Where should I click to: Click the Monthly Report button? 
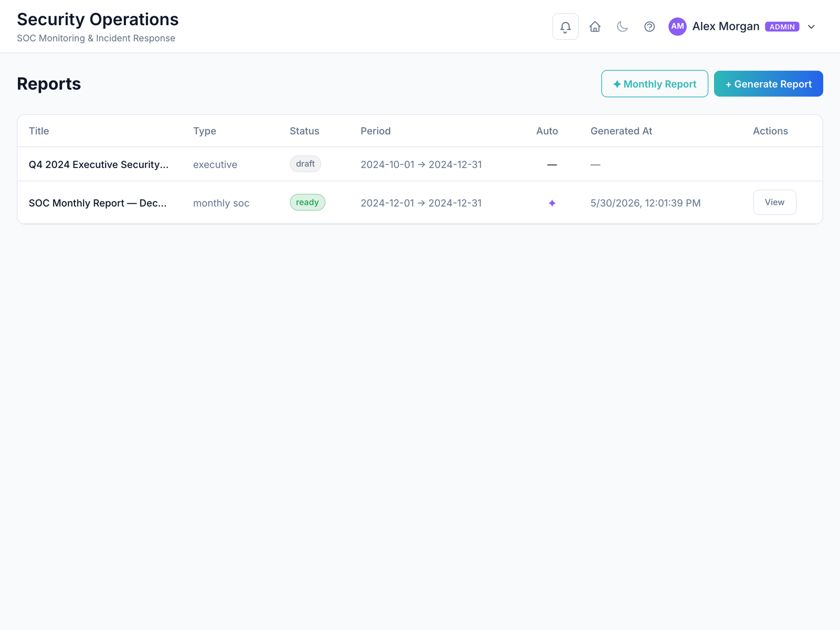point(655,84)
